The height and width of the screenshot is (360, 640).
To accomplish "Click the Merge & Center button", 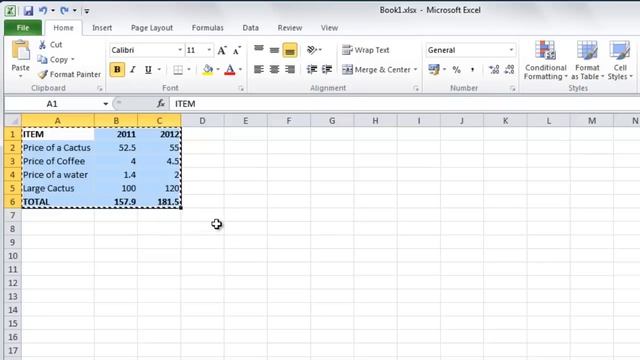I will (376, 70).
